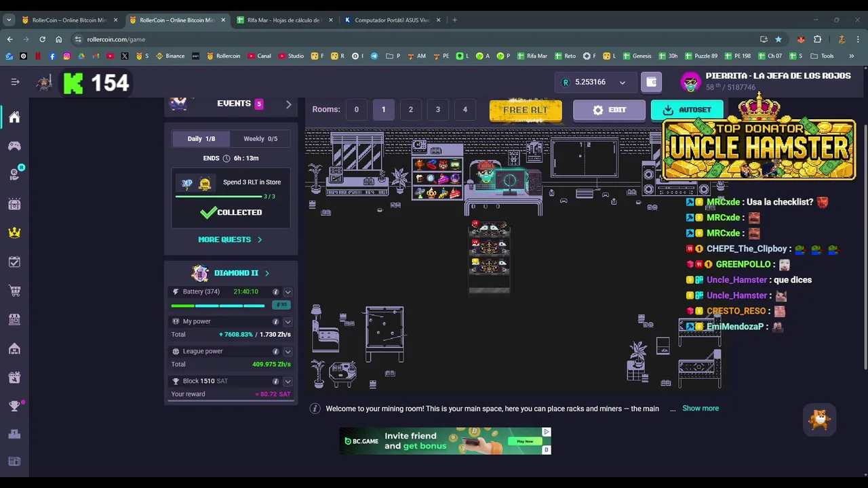Screen dimensions: 868x488
Task: Open the trophy sidebar icon
Action: pos(14,406)
